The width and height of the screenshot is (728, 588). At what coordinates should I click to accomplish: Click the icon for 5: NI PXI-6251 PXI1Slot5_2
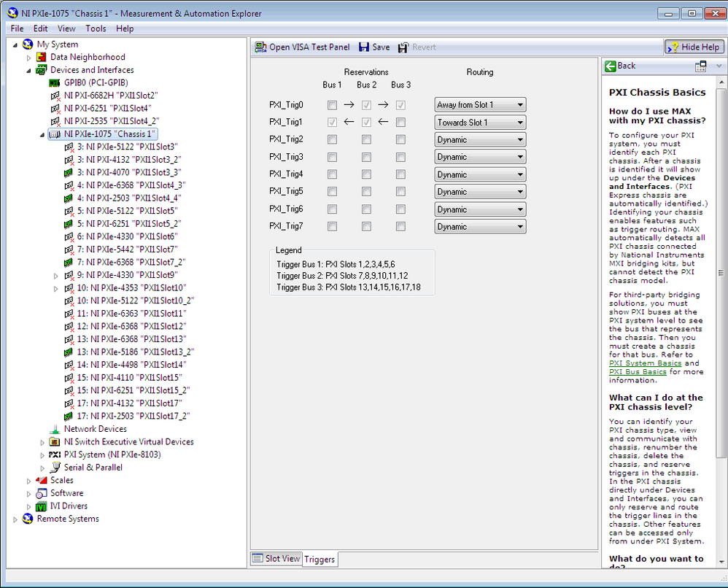click(x=69, y=224)
